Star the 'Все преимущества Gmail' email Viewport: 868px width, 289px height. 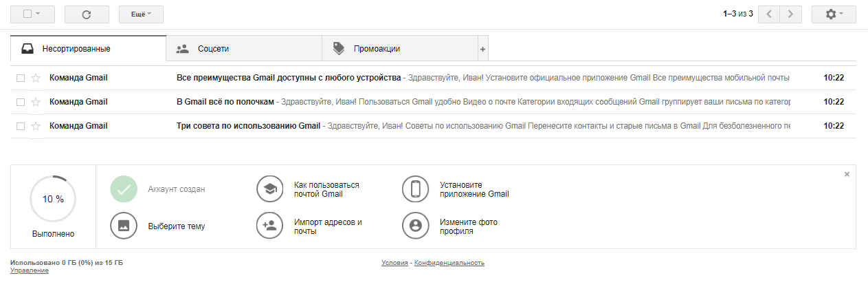click(36, 78)
